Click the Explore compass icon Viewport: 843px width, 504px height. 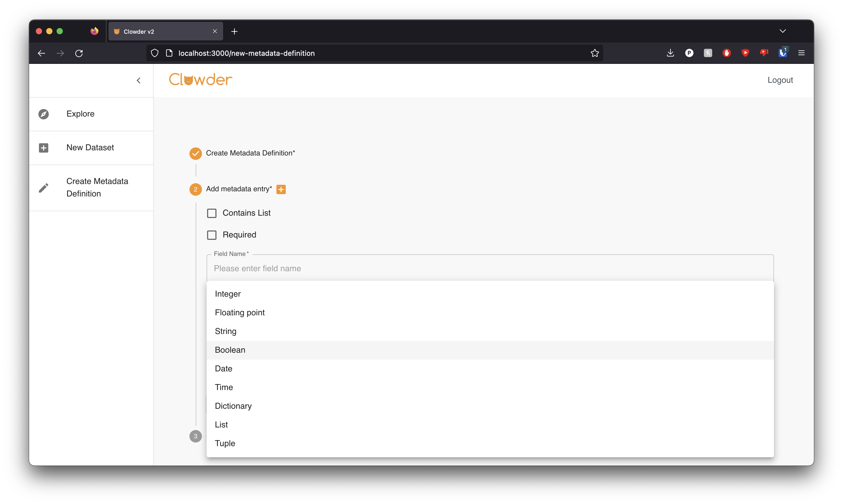coord(44,114)
